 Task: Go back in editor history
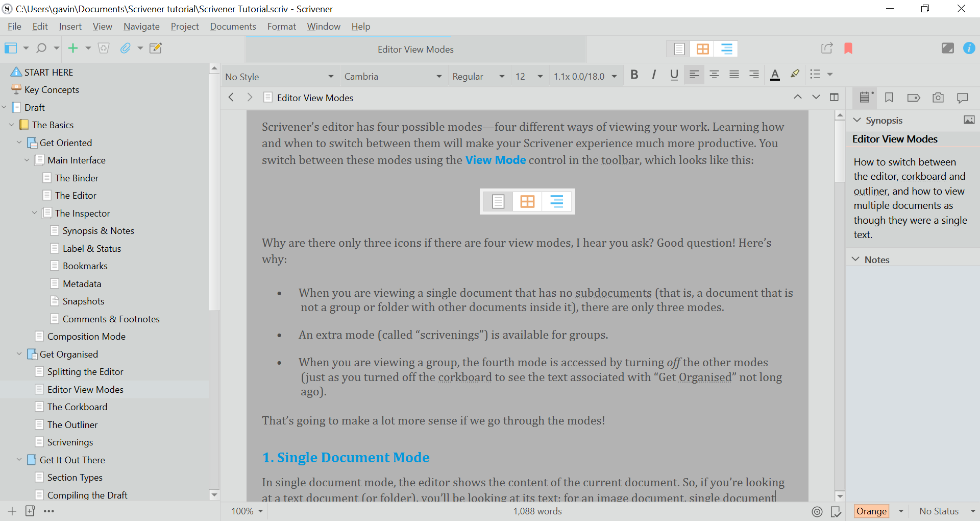[x=231, y=97]
